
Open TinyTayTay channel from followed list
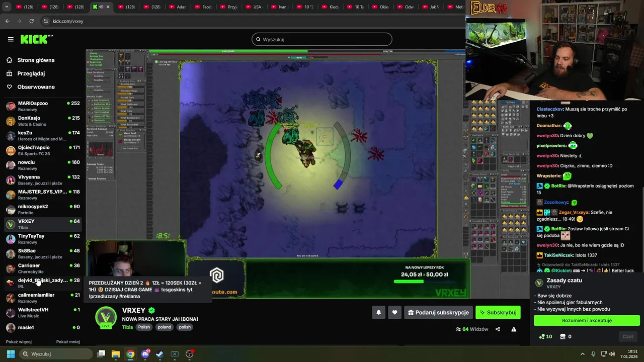click(43, 239)
